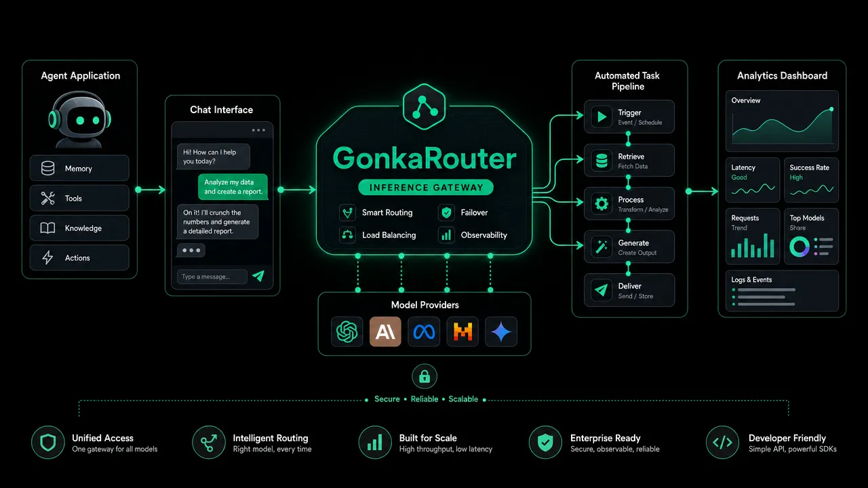This screenshot has width=868, height=488.
Task: Focus the "Type a message..." chat input
Action: point(212,277)
